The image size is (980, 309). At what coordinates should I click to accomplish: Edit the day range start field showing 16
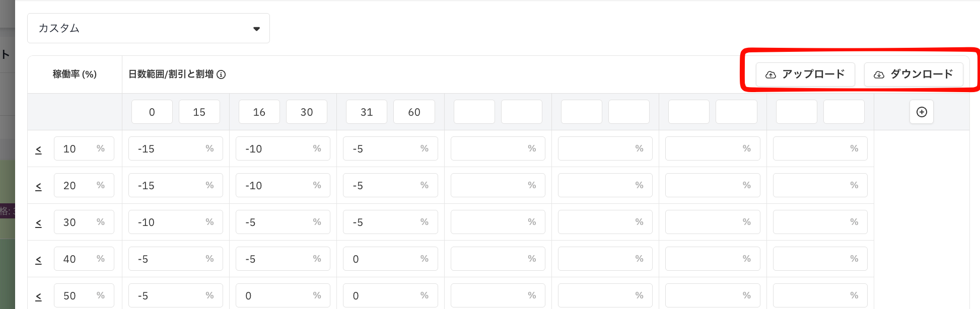[x=259, y=112]
